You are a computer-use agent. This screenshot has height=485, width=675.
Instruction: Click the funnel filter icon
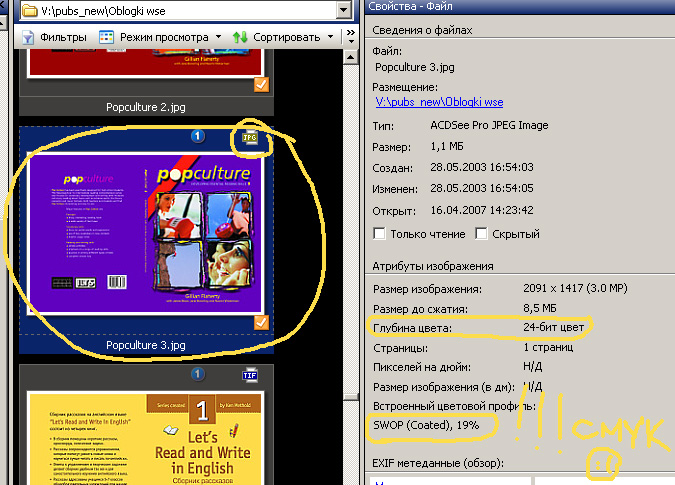point(28,38)
